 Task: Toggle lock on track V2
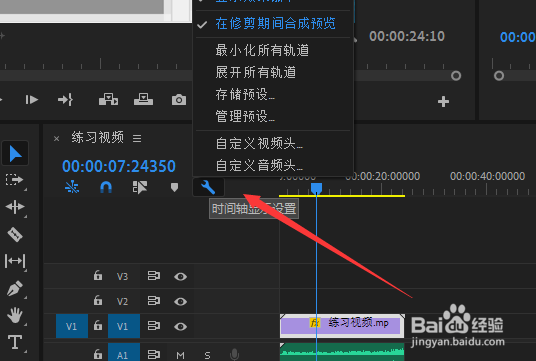point(98,300)
